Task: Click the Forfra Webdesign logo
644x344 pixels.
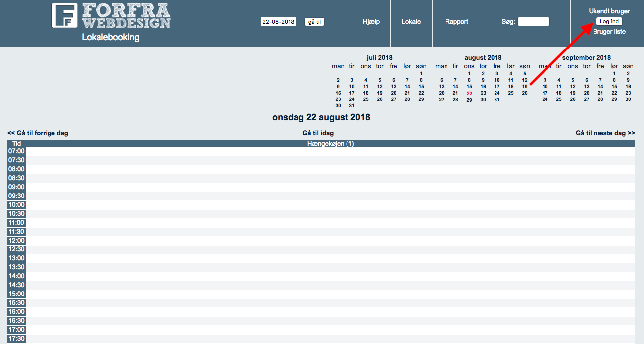Action: 111,16
